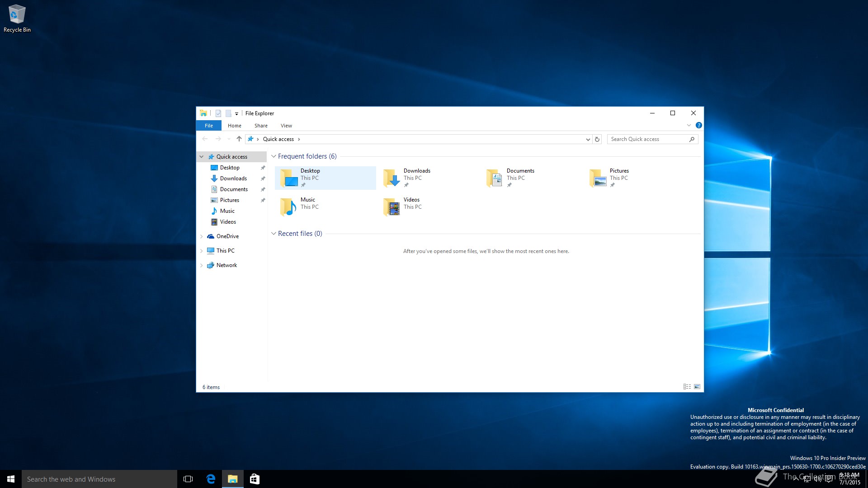Expand the ribbon with the chevron
The width and height of the screenshot is (868, 488).
click(689, 125)
